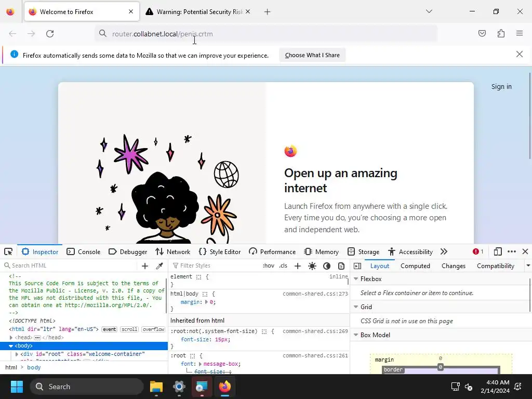Switch to the Memory panel
Viewport: 532px width, 399px height.
pyautogui.click(x=322, y=252)
